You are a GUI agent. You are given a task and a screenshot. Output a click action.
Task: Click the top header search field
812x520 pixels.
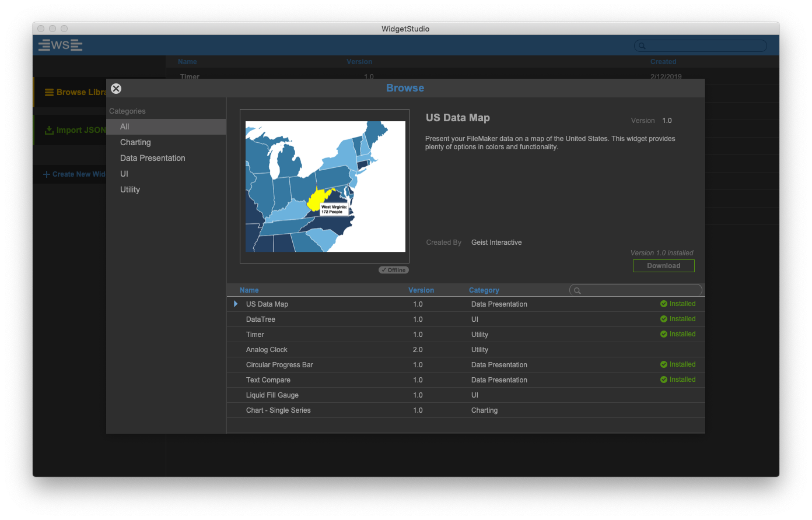[701, 45]
